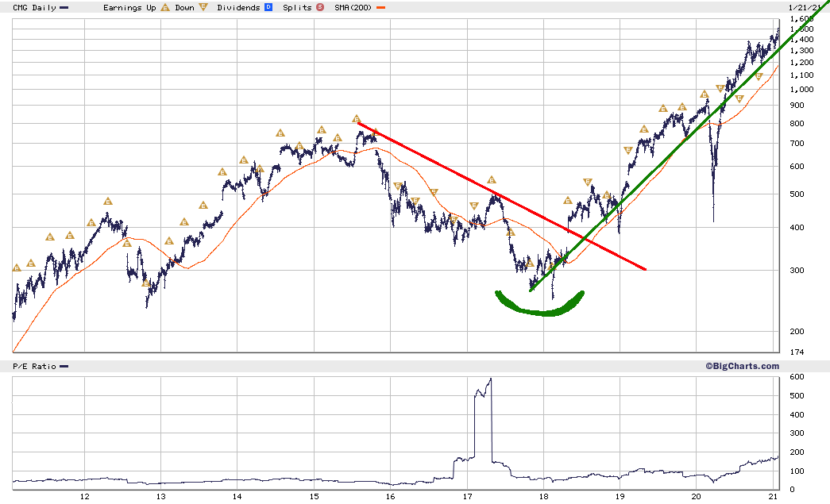The height and width of the screenshot is (504, 830).
Task: Select the green curved arc annotation below the price low
Action: point(540,305)
